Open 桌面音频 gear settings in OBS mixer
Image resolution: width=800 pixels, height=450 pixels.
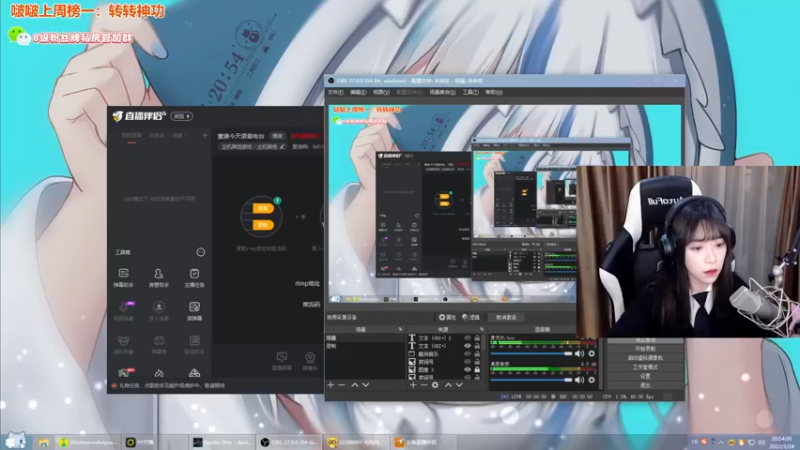pyautogui.click(x=591, y=380)
